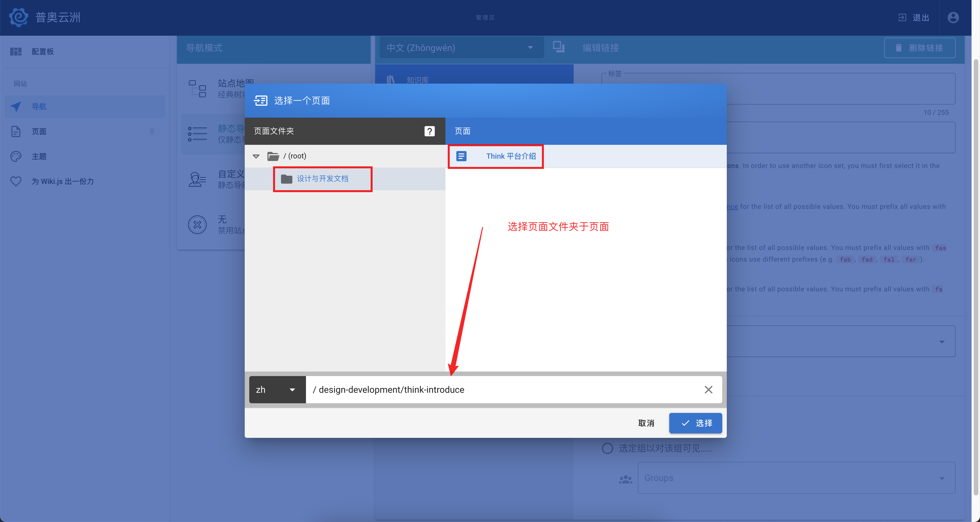980x522 pixels.
Task: Select the / (root) folder
Action: pos(345,156)
